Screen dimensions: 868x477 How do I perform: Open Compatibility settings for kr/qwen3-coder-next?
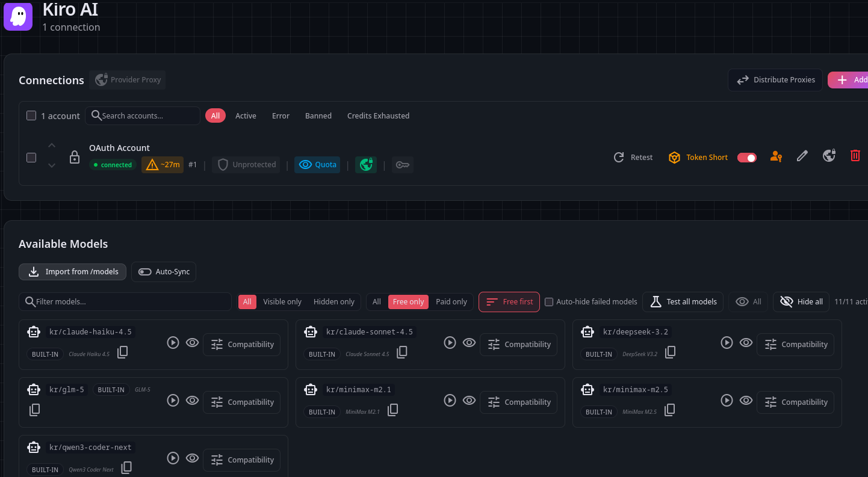click(x=242, y=460)
